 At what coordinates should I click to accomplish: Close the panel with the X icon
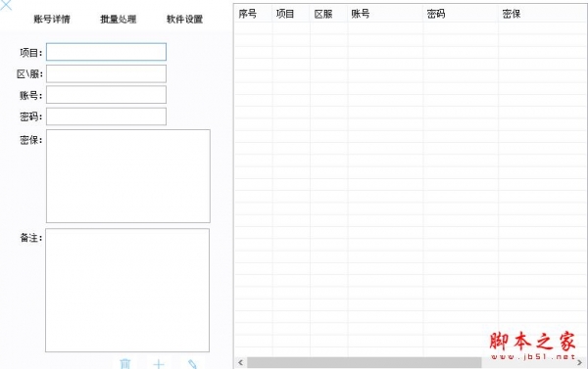[x=6, y=5]
